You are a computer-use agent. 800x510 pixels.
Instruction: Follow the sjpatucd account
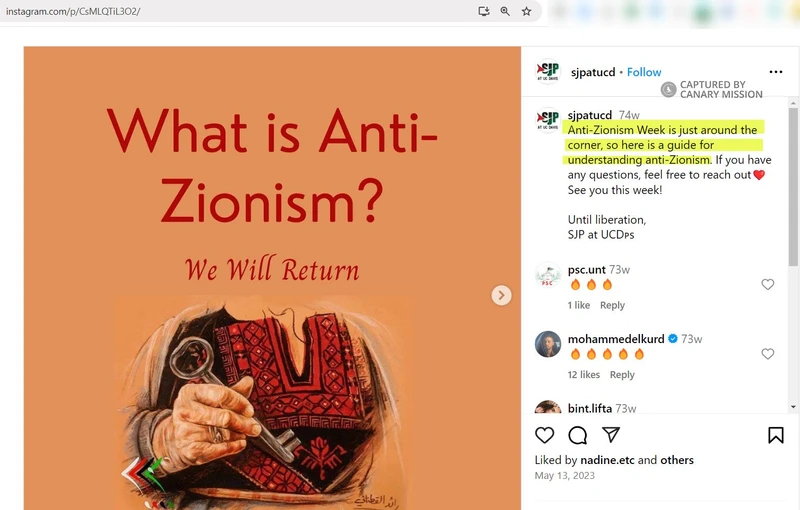pyautogui.click(x=644, y=72)
